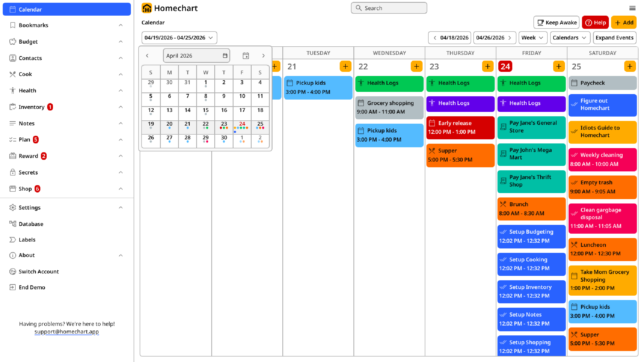Image resolution: width=644 pixels, height=362 pixels.
Task: Add event on Saturday 25 with plus icon
Action: pyautogui.click(x=630, y=66)
